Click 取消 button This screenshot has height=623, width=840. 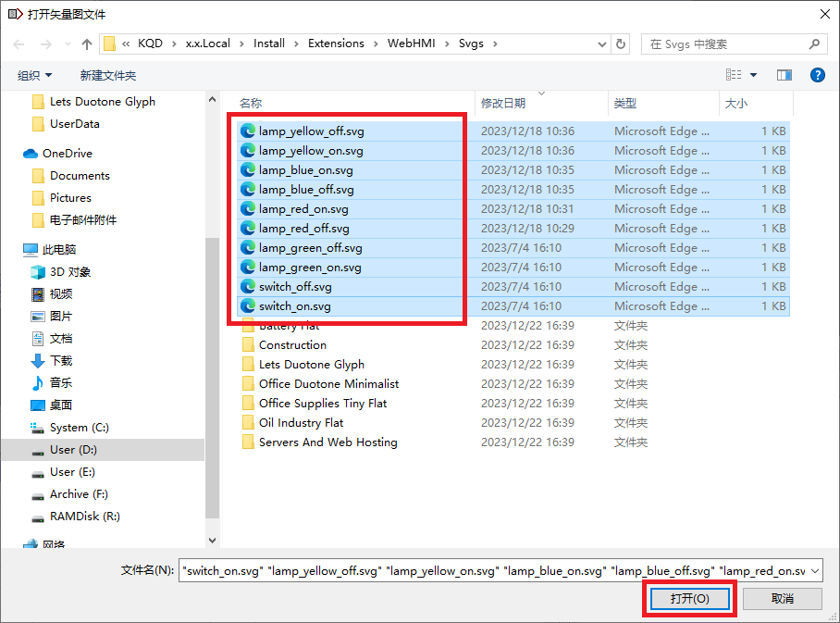pos(782,598)
